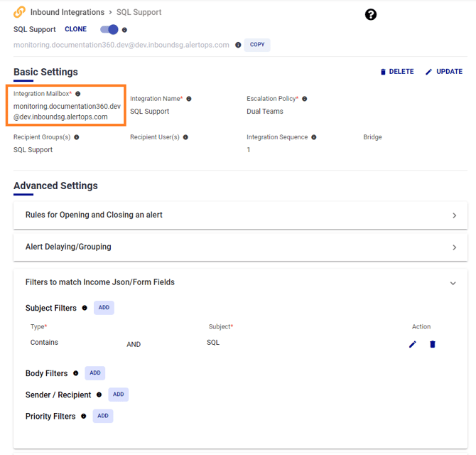The image size is (476, 455).
Task: Collapse the Filters to match Income Json section
Action: point(453,283)
